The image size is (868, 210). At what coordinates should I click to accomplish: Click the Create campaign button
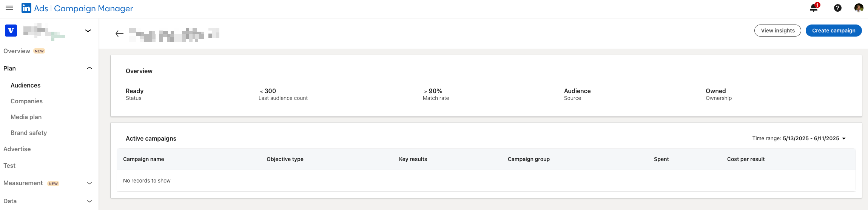tap(833, 31)
